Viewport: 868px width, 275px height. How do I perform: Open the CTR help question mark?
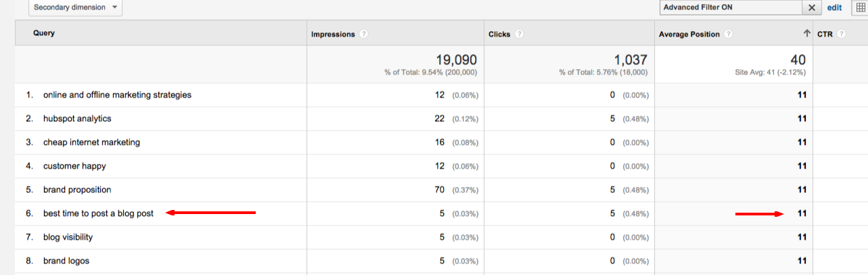841,34
